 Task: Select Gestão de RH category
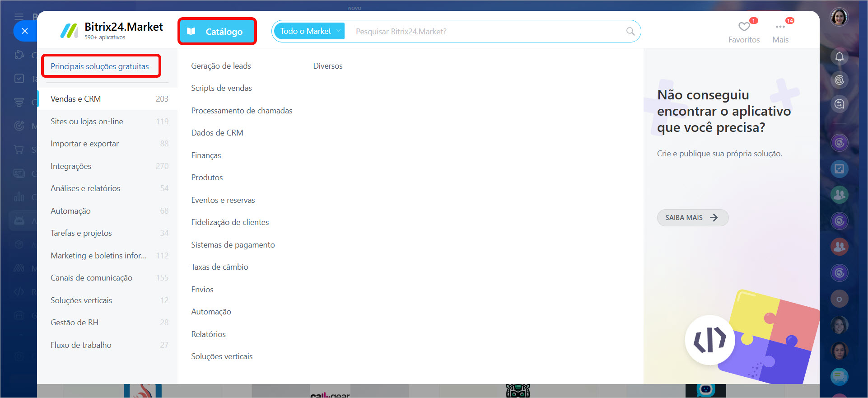(x=107, y=323)
